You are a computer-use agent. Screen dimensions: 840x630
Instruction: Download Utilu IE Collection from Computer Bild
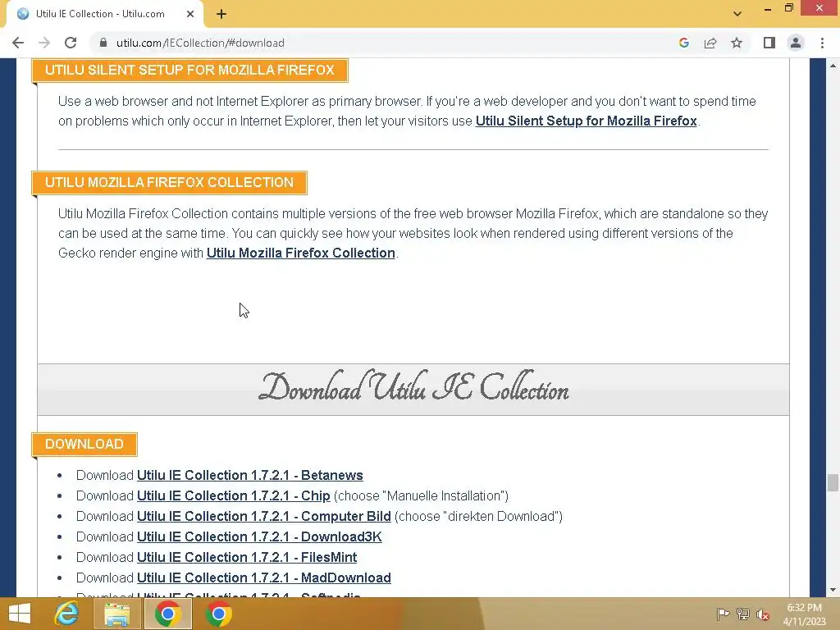(x=263, y=516)
